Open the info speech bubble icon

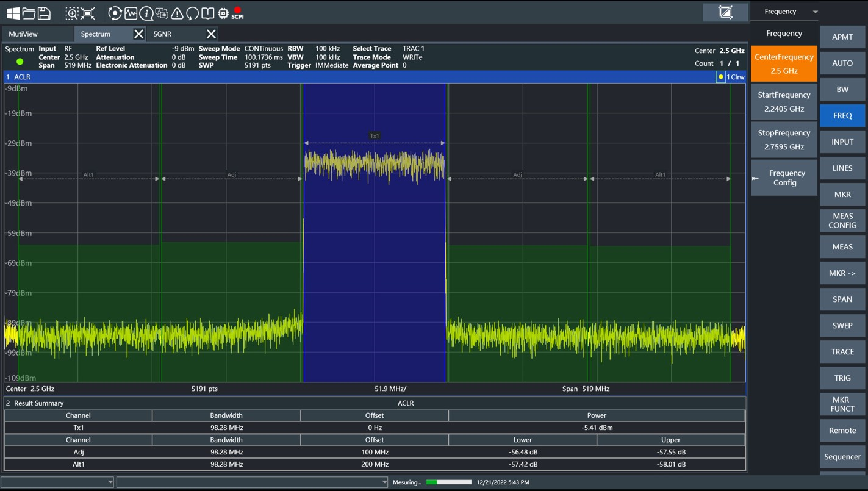pos(146,13)
